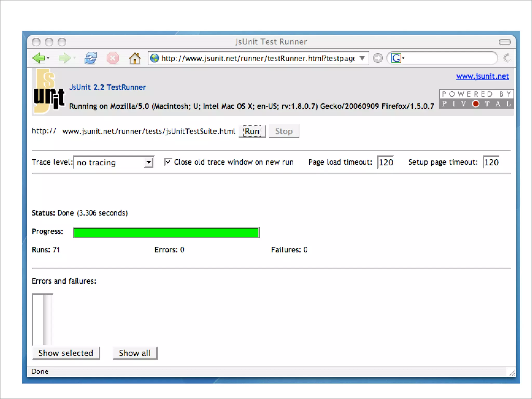Click the Errors: 0 text
This screenshot has height=399, width=532.
point(169,250)
